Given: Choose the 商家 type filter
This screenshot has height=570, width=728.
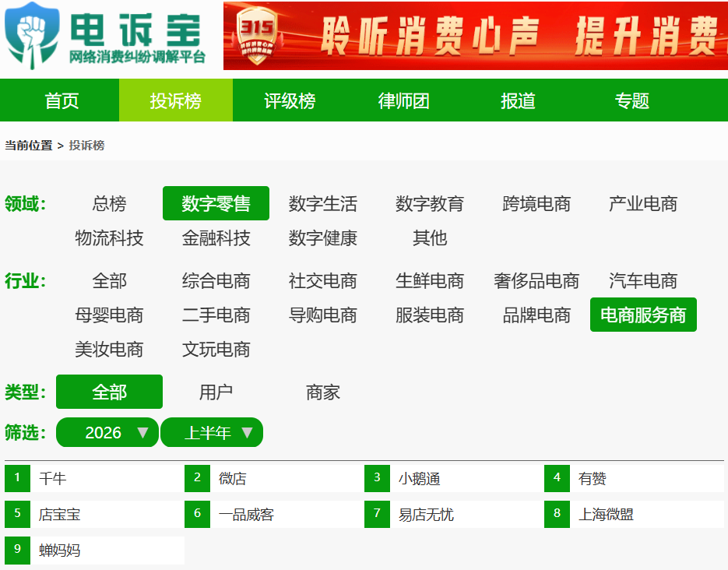Looking at the screenshot, I should coord(322,392).
